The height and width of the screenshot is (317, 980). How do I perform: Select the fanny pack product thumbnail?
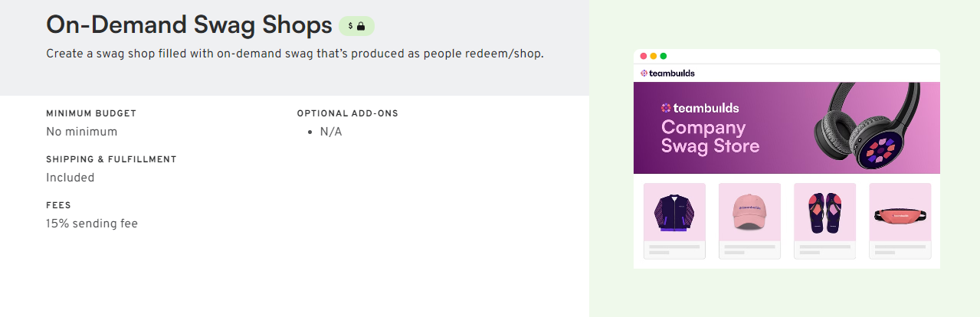900,211
